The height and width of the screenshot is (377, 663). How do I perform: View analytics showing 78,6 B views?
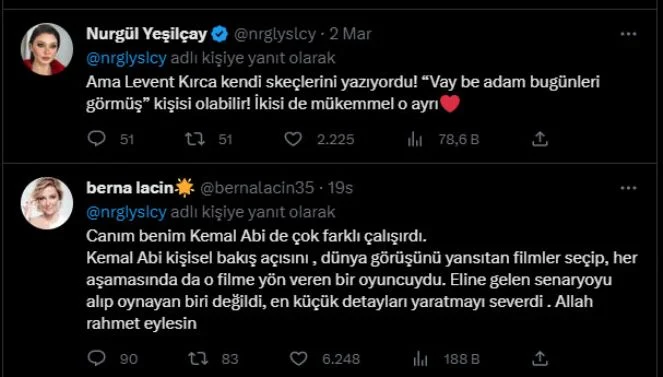pyautogui.click(x=415, y=139)
